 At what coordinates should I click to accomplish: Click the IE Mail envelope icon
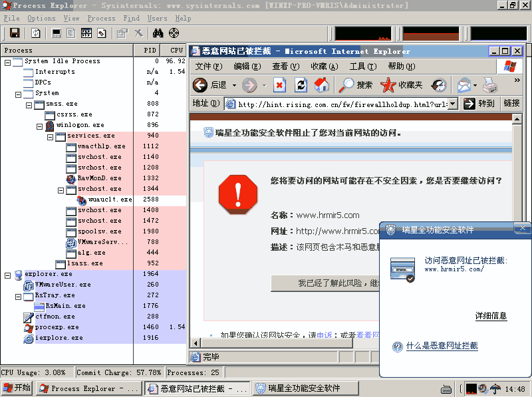[x=464, y=85]
